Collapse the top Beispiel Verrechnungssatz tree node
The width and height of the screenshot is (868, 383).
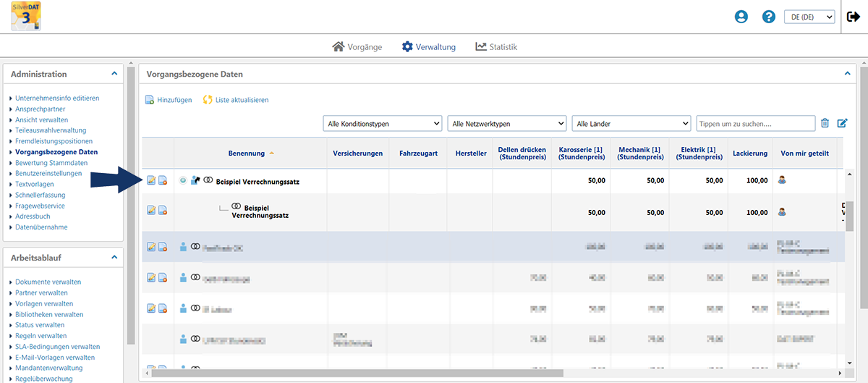pyautogui.click(x=183, y=180)
